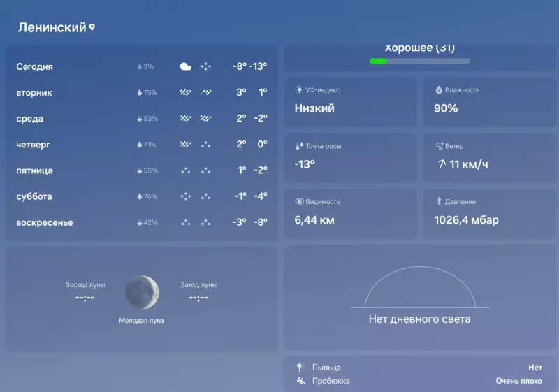Image resolution: width=559 pixels, height=392 pixels.
Task: Open the суббота daily forecast
Action: pyautogui.click(x=141, y=196)
